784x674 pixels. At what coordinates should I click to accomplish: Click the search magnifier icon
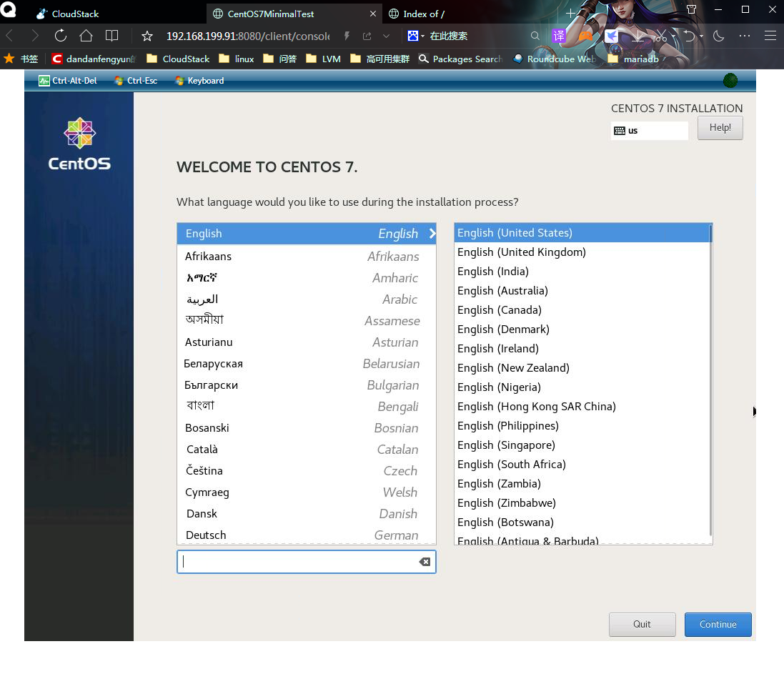(x=535, y=36)
